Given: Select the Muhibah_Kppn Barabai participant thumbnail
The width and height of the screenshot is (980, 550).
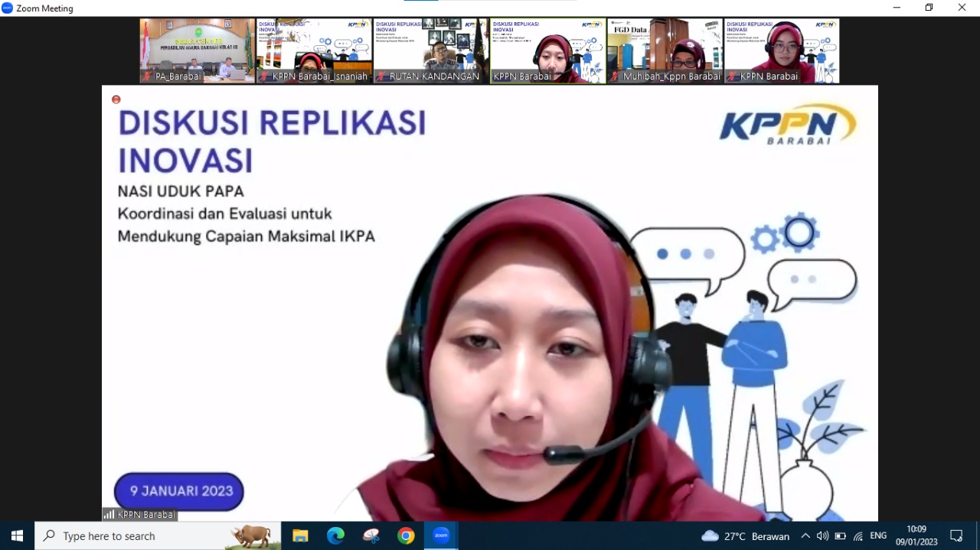Looking at the screenshot, I should (x=665, y=50).
